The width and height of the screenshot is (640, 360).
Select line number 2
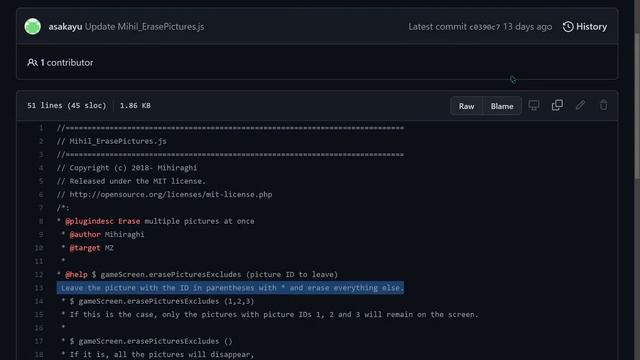pyautogui.click(x=41, y=141)
